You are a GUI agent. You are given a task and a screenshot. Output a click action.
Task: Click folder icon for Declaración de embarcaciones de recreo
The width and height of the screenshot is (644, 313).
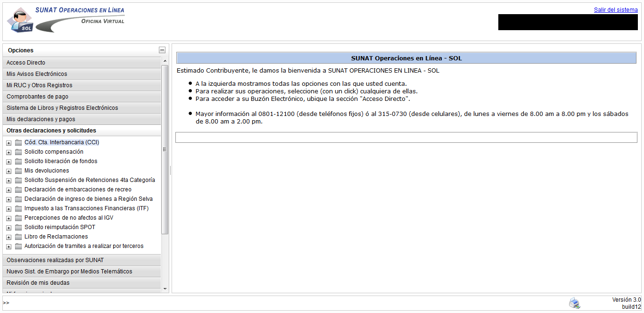(x=18, y=189)
